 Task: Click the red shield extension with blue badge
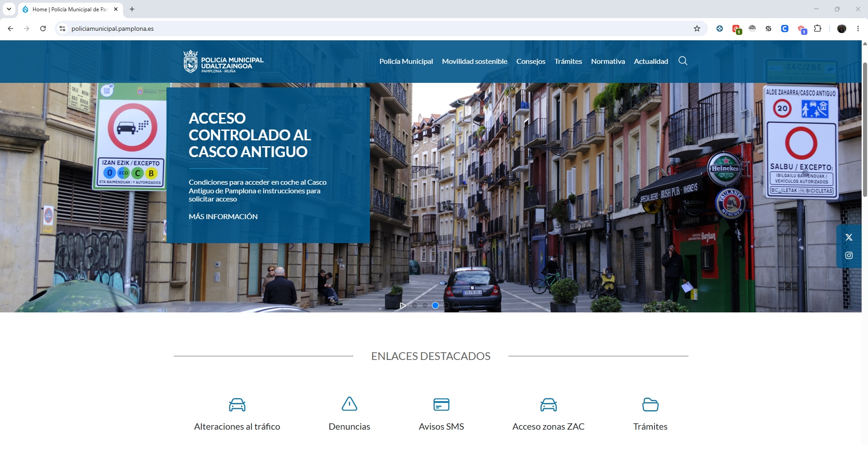802,29
